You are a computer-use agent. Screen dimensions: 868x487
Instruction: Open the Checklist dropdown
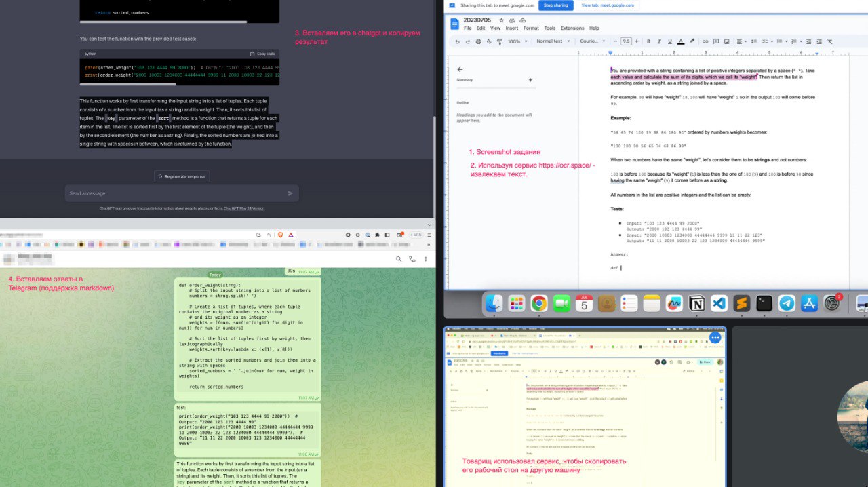[768, 41]
